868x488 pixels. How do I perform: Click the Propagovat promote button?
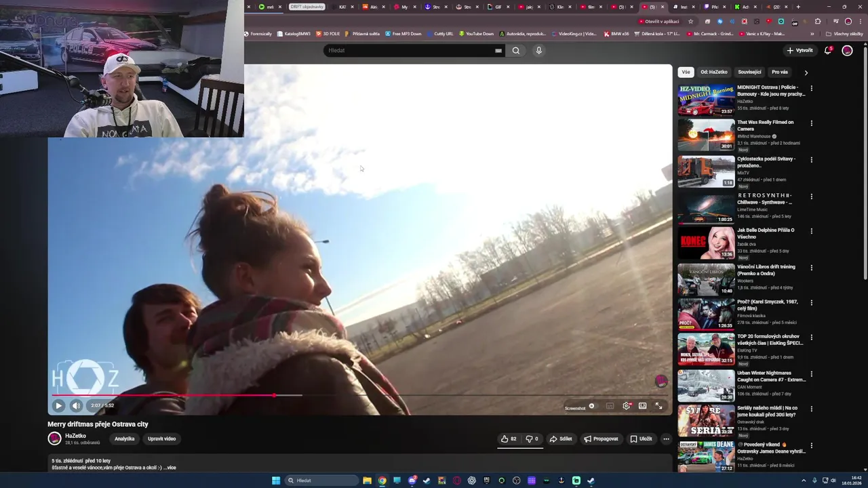601,439
